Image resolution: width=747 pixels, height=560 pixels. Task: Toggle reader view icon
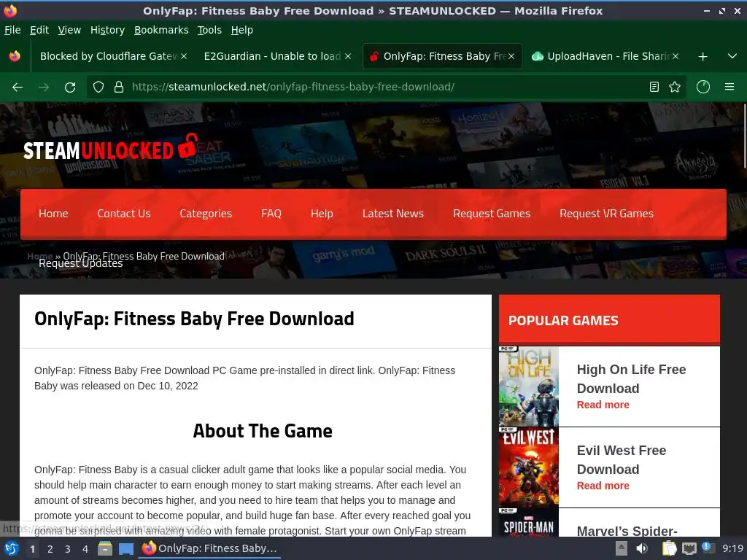point(654,87)
